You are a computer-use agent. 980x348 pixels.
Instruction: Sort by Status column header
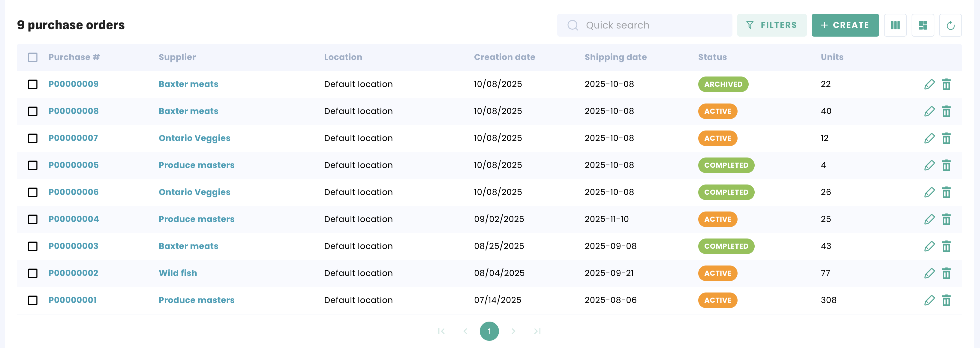[712, 57]
